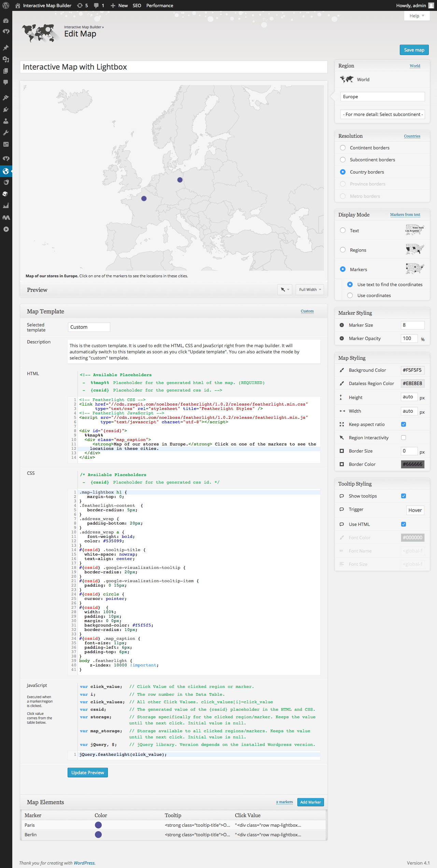
Task: Open Appearance via the paintbrush sidebar icon
Action: point(6,98)
